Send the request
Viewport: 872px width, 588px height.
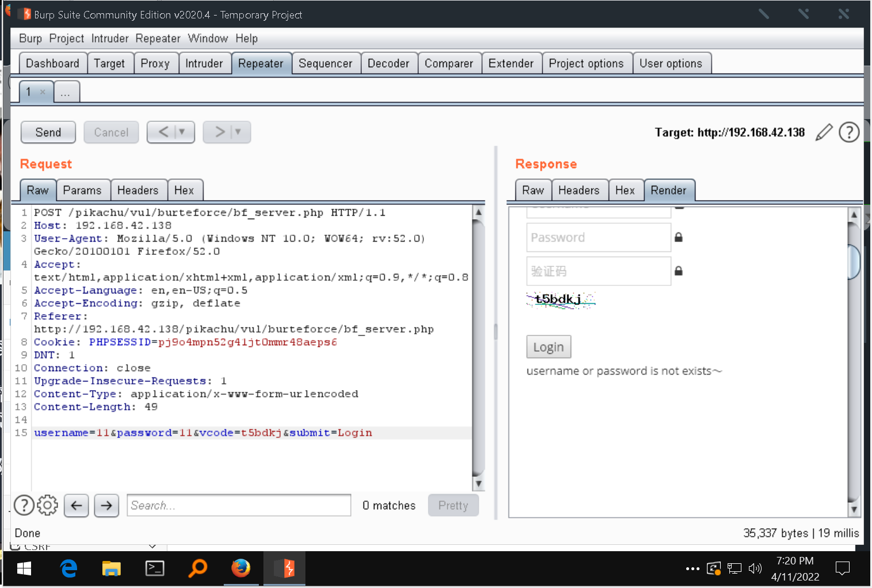pyautogui.click(x=48, y=132)
